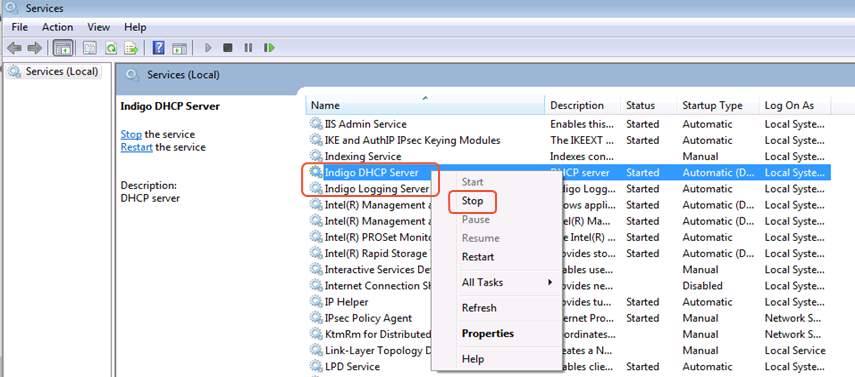Toggle the Show/Hide Console Tree icon
Viewport: 855px width, 377px height.
pyautogui.click(x=63, y=48)
